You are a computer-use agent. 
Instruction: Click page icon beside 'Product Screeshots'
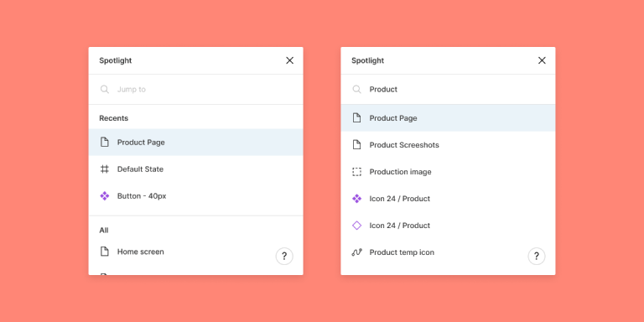coord(357,145)
